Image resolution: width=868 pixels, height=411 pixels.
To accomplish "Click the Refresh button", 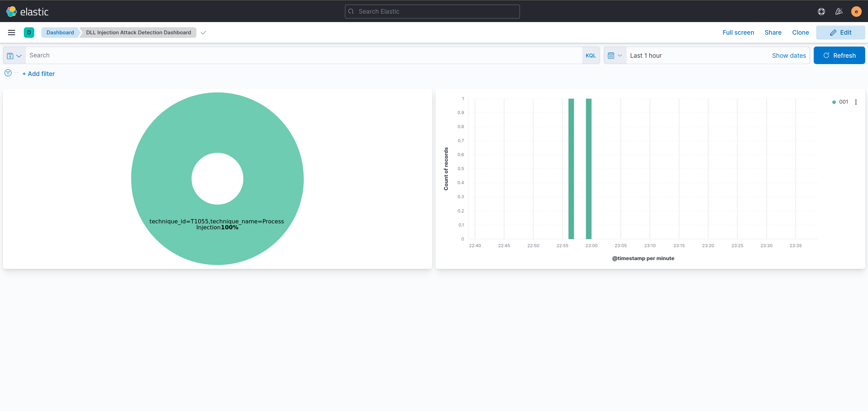I will (x=839, y=55).
